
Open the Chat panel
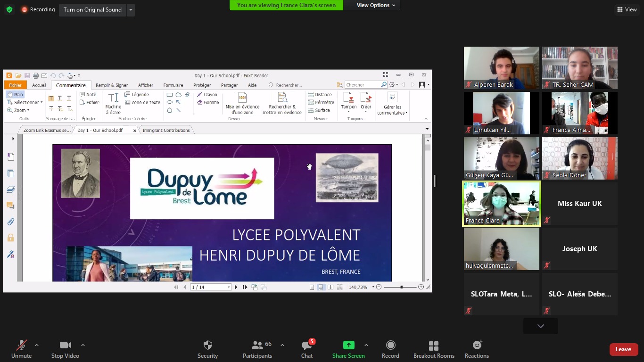pos(307,350)
